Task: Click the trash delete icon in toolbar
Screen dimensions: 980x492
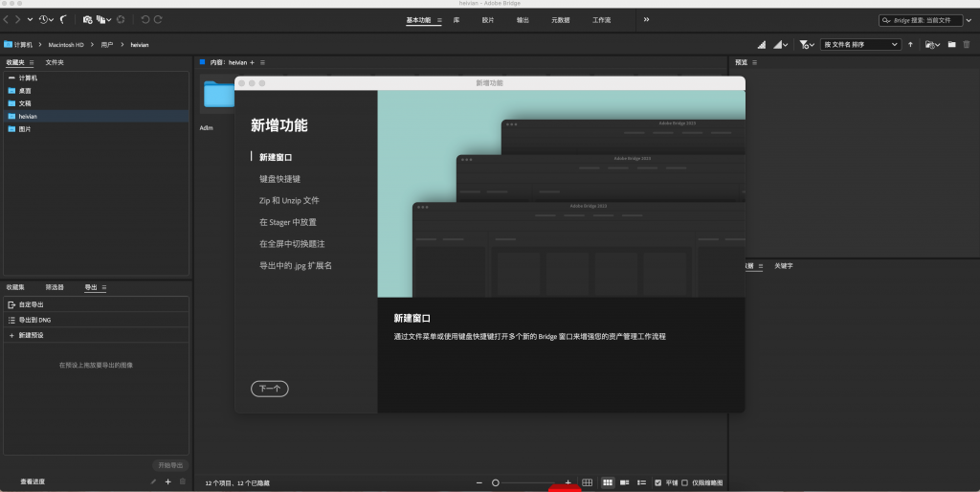Action: [x=967, y=44]
